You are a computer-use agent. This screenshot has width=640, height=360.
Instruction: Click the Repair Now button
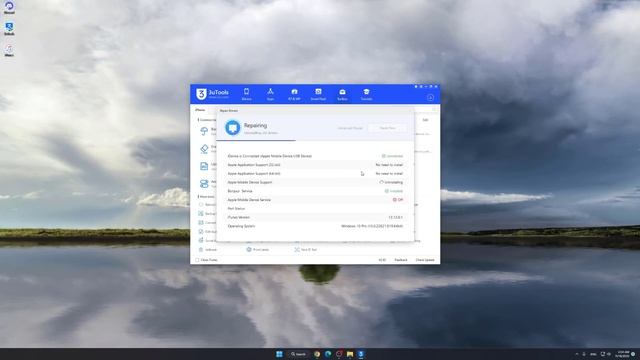(387, 128)
